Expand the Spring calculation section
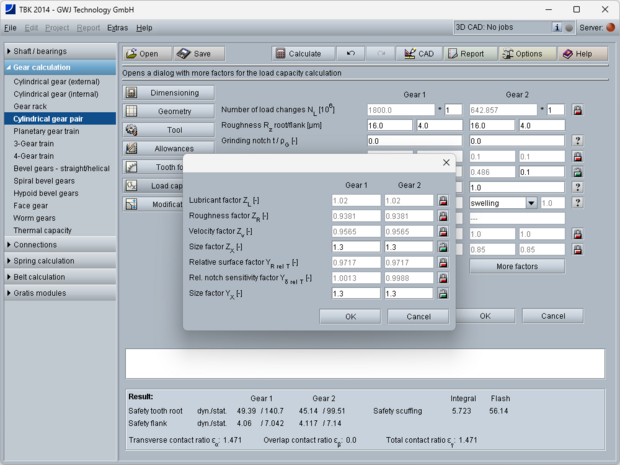620x465 pixels. pyautogui.click(x=60, y=261)
